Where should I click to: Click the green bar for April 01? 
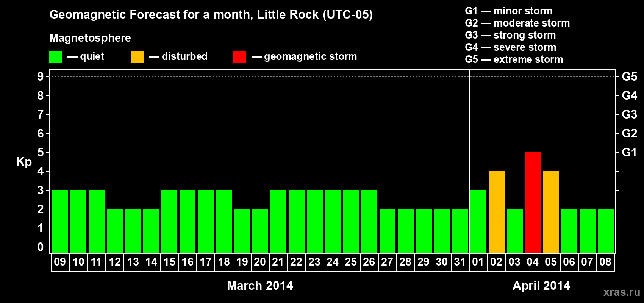[478, 221]
